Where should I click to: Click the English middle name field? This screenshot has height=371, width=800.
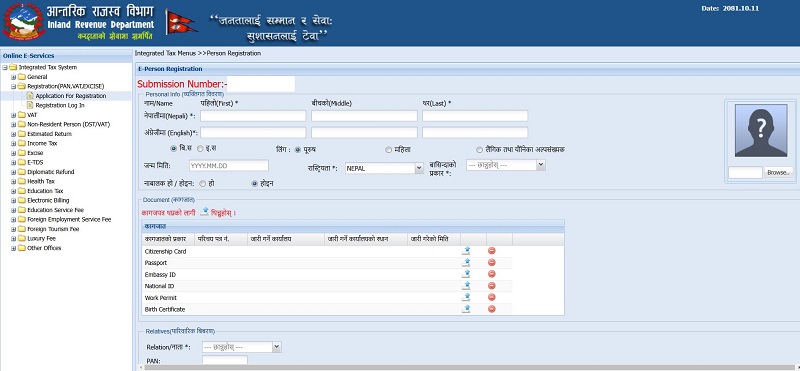pos(364,133)
